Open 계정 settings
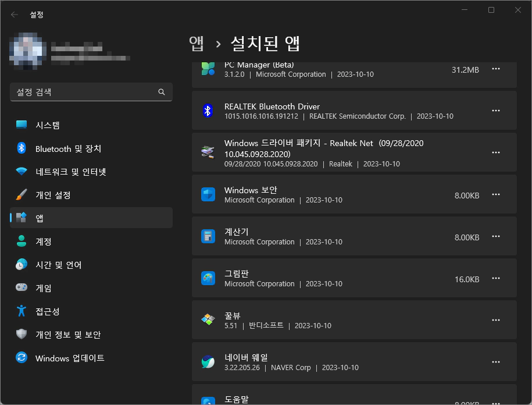This screenshot has width=532, height=405. [x=91, y=241]
